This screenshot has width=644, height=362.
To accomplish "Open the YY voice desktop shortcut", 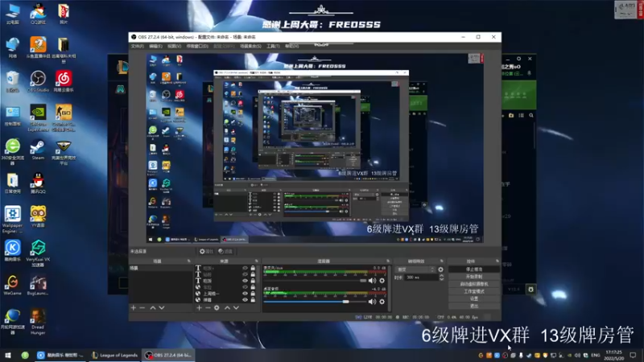I will point(38,216).
